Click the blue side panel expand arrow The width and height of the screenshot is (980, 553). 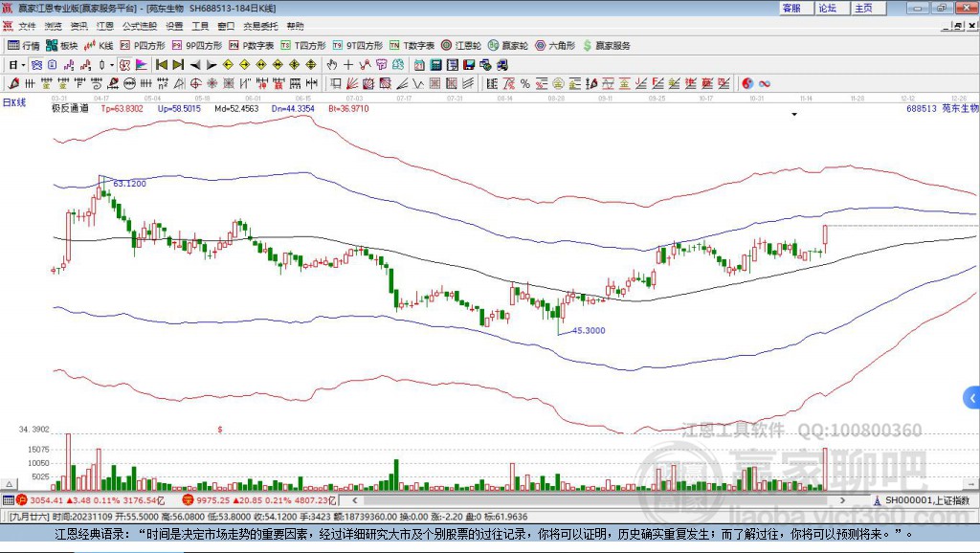(972, 397)
